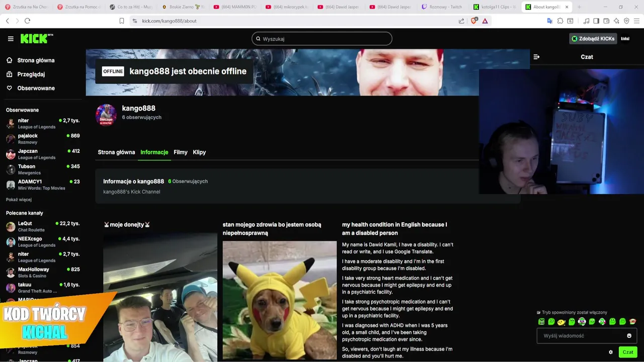Toggle the browser sidebar panel icon
The image size is (644, 362).
pos(596,21)
